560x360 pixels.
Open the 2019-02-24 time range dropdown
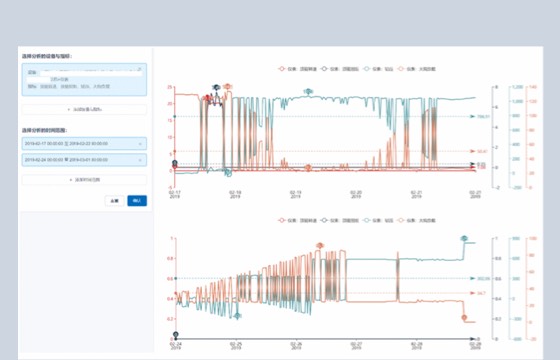[84, 160]
